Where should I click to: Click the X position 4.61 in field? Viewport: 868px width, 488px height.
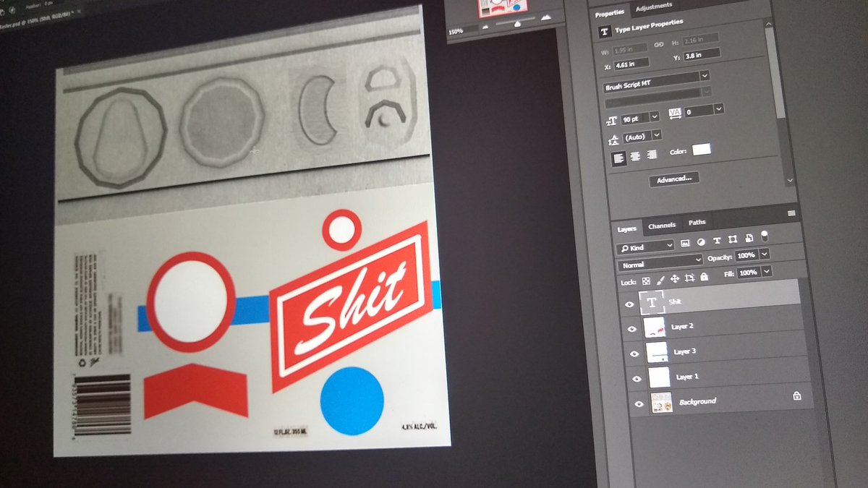(x=631, y=64)
